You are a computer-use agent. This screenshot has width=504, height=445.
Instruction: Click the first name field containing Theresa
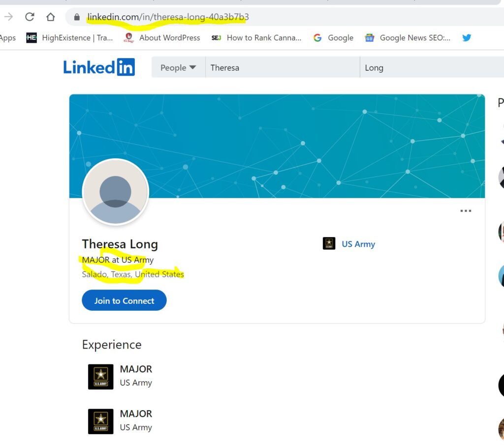tap(283, 67)
